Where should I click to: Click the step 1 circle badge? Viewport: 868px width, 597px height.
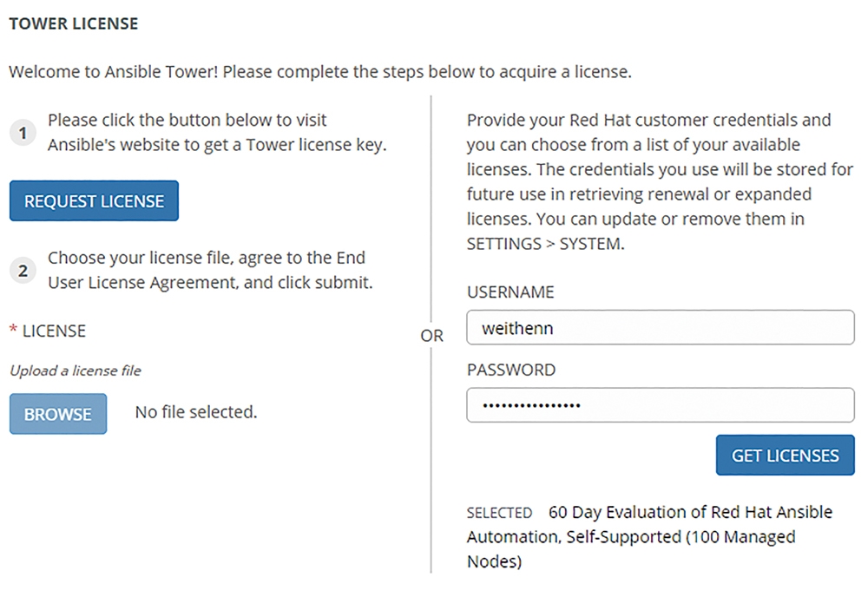[23, 133]
